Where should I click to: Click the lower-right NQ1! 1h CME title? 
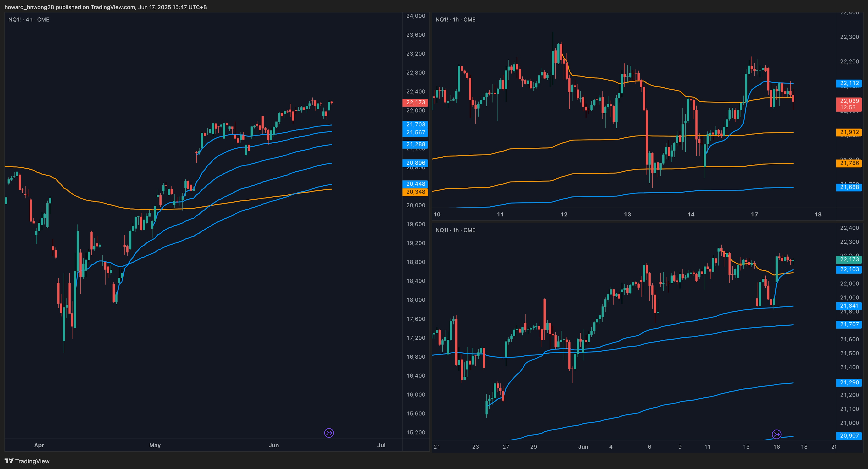(455, 230)
